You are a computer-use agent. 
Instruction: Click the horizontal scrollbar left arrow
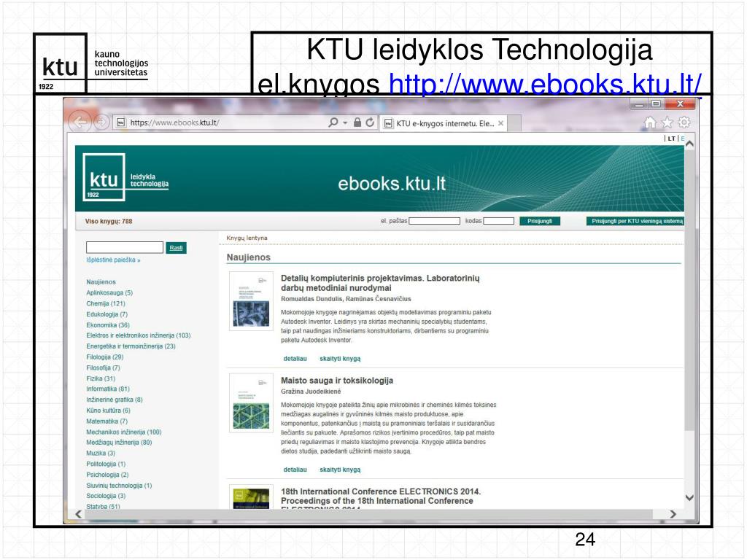(79, 514)
